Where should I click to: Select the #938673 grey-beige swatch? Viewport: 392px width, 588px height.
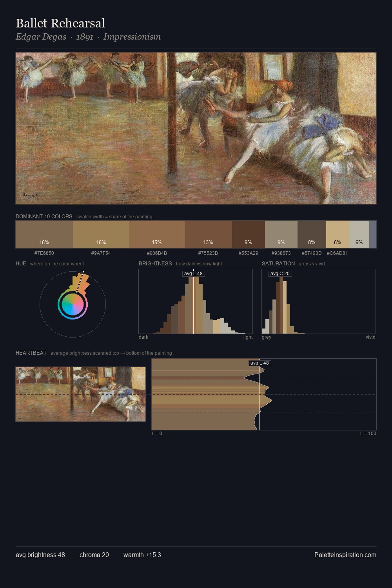click(x=281, y=234)
